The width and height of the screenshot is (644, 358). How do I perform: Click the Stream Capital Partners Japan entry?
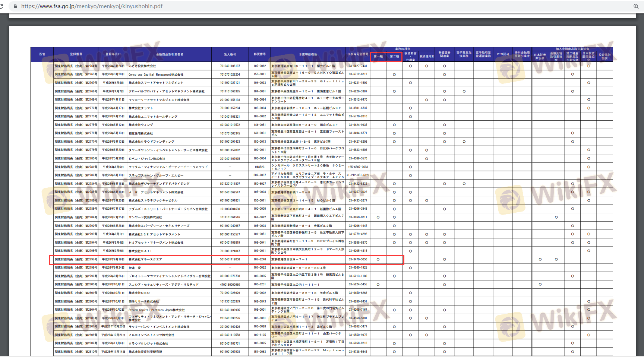click(x=157, y=310)
